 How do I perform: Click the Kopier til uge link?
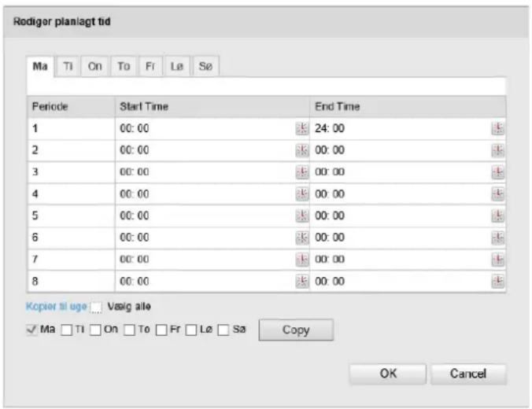click(x=57, y=307)
